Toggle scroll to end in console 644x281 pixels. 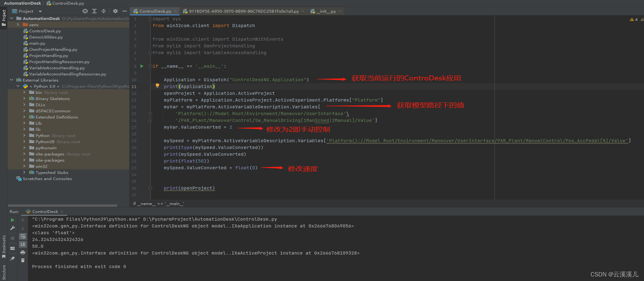[x=23, y=244]
